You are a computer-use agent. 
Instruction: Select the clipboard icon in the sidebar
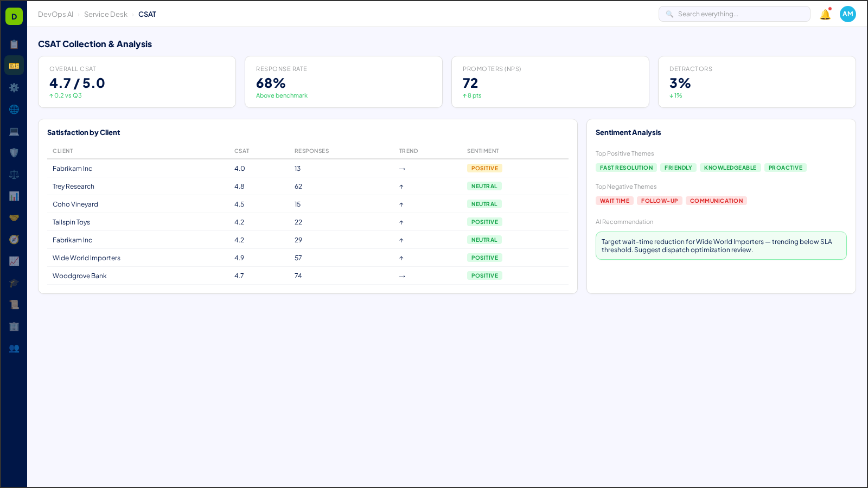click(x=14, y=44)
